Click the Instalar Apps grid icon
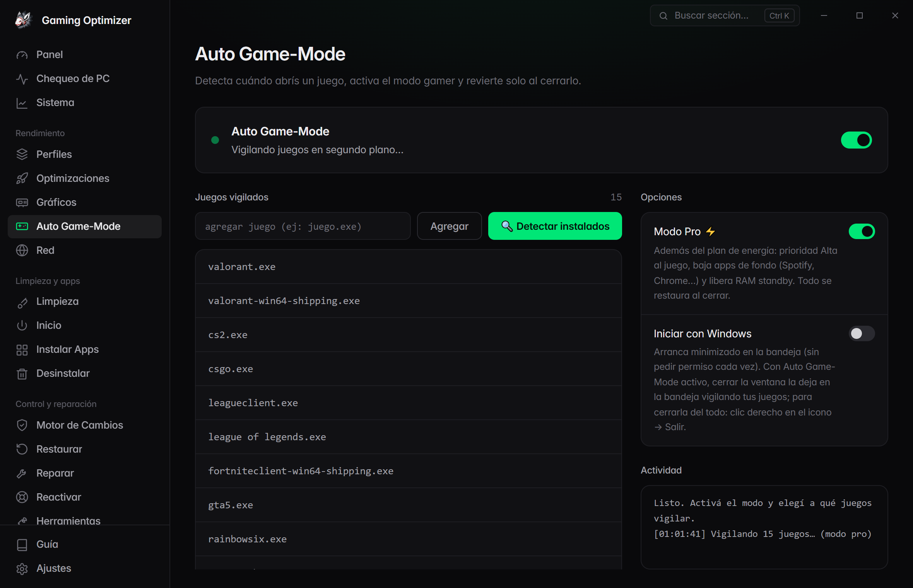The image size is (913, 588). (22, 350)
